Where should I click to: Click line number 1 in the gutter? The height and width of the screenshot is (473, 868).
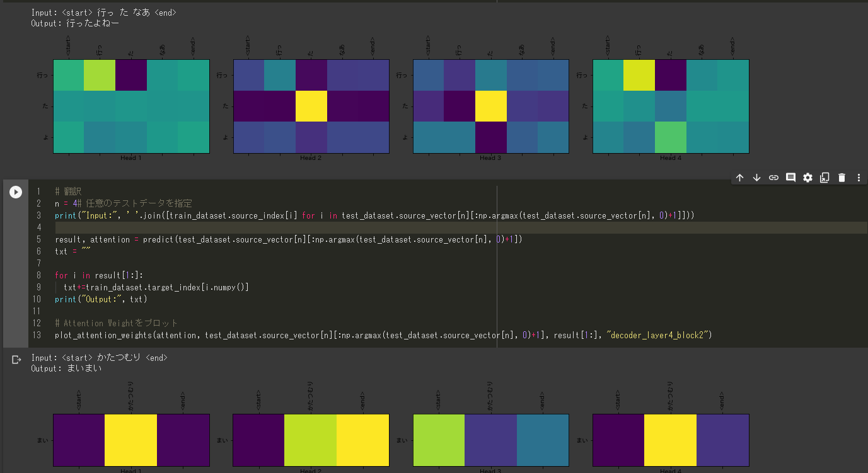(x=38, y=191)
